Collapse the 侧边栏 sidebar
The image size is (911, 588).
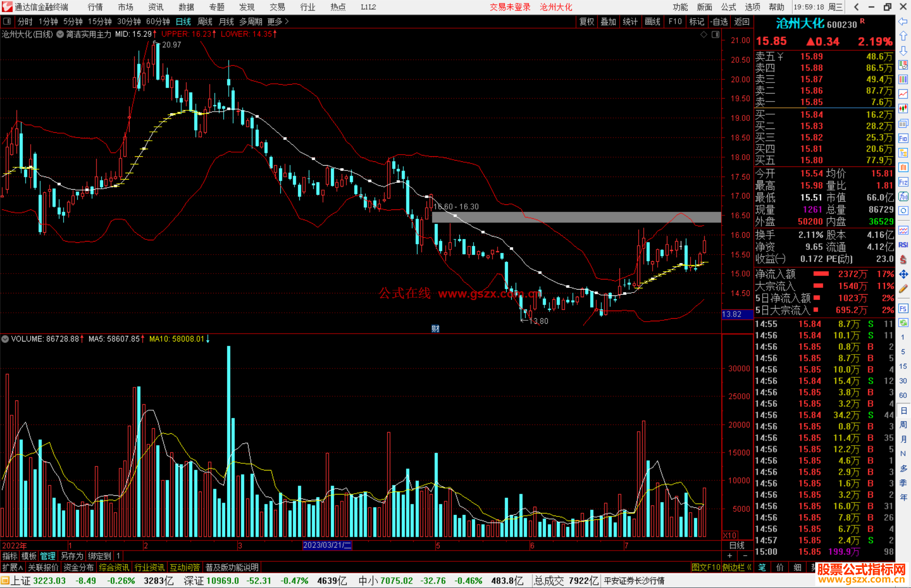(737, 567)
